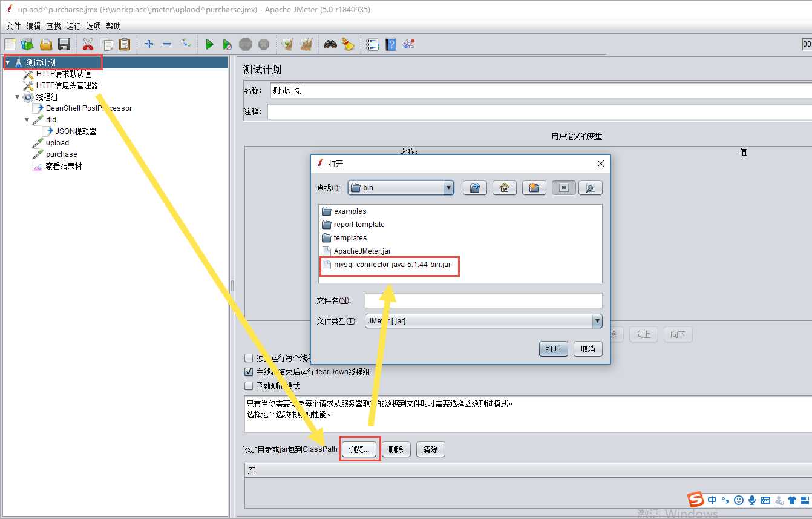
Task: Open the Function Helper list icon
Action: coord(372,44)
